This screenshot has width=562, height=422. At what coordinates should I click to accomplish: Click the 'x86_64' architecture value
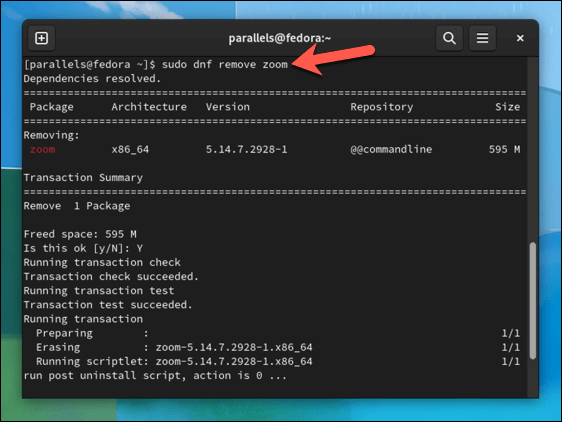click(130, 150)
